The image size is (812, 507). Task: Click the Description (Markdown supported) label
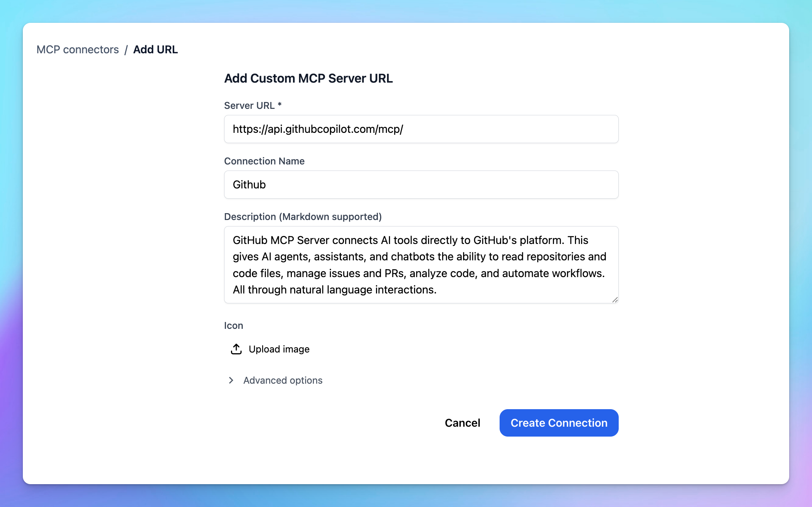pos(303,217)
